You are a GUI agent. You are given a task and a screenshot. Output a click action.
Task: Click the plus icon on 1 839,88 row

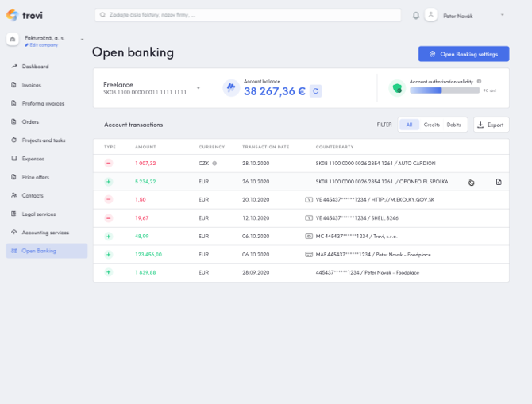[109, 272]
